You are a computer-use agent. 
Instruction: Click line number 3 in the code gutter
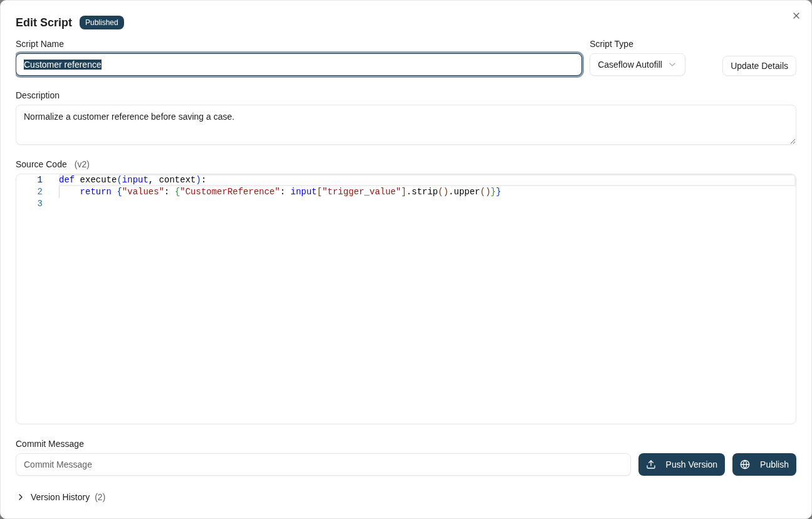39,204
